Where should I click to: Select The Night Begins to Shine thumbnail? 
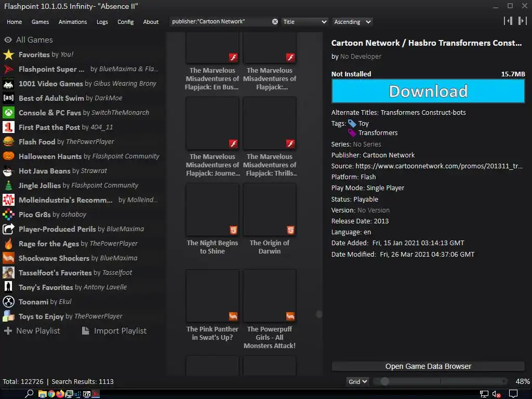coord(212,210)
